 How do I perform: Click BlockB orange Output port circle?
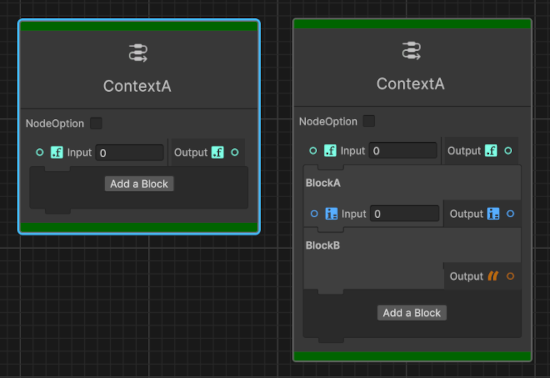click(x=511, y=276)
